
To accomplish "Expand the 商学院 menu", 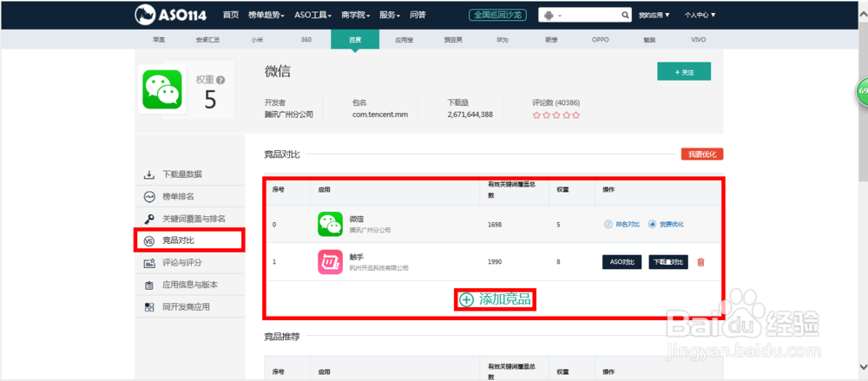I will pos(355,15).
